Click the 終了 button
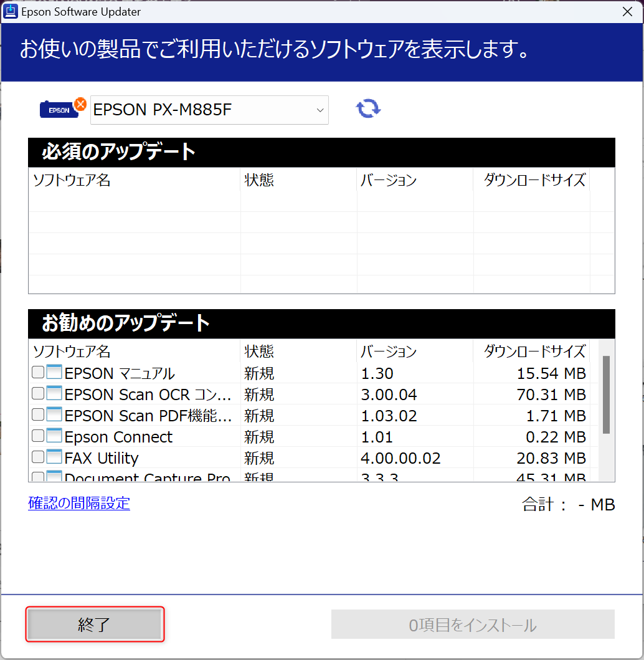The image size is (644, 660). click(95, 624)
